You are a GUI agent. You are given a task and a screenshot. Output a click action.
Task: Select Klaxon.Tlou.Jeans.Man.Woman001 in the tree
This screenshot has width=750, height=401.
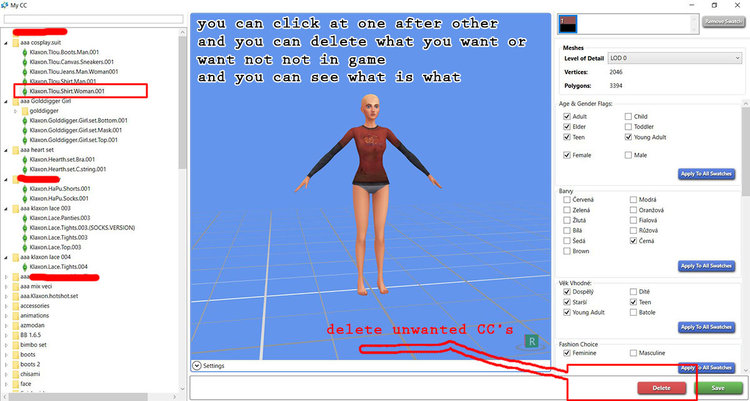pyautogui.click(x=73, y=72)
